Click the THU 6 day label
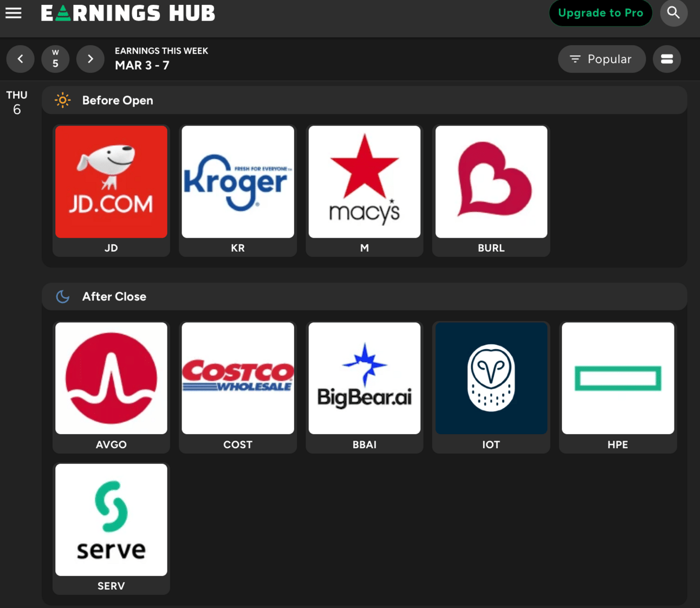Screen dimensions: 700x608 [x=17, y=102]
